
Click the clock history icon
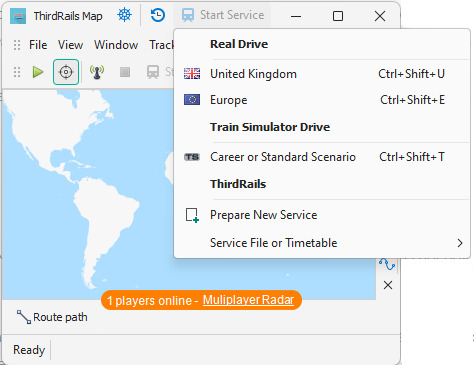[x=158, y=15]
